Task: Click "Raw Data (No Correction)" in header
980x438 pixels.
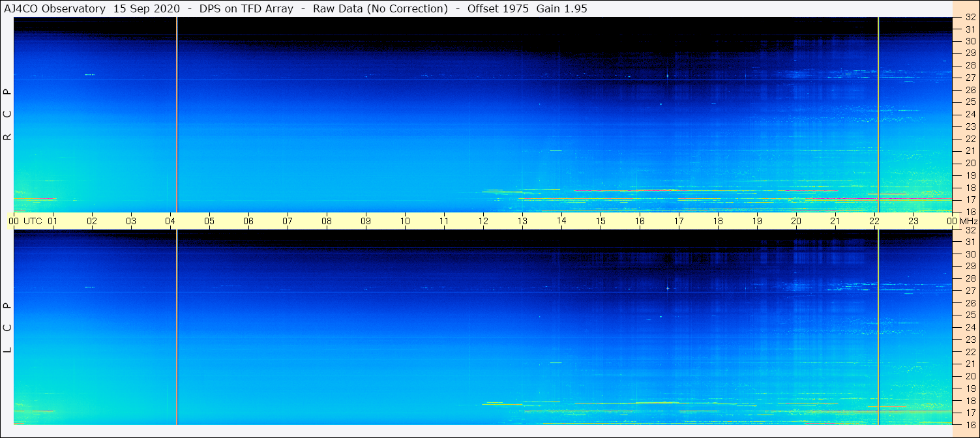Action: click(380, 8)
